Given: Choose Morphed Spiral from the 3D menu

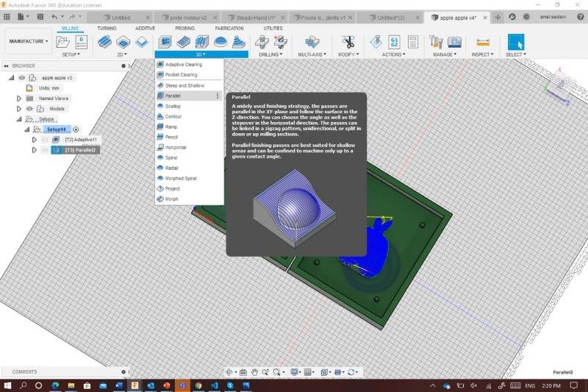Looking at the screenshot, I should (189, 179).
